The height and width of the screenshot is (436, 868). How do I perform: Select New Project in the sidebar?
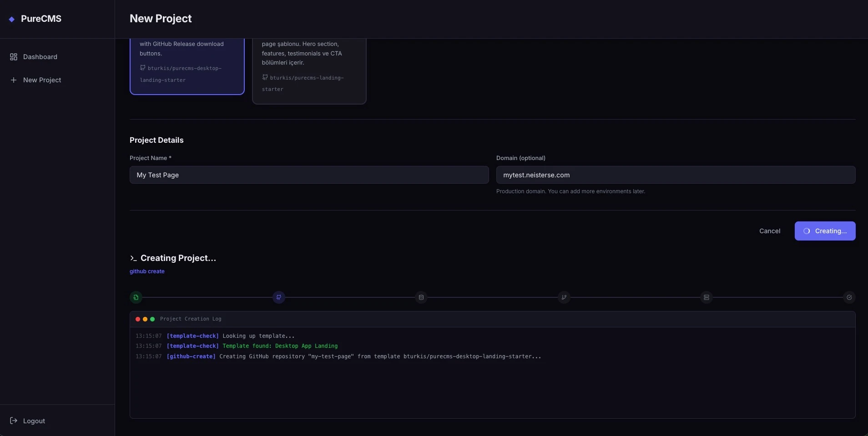[x=57, y=80]
